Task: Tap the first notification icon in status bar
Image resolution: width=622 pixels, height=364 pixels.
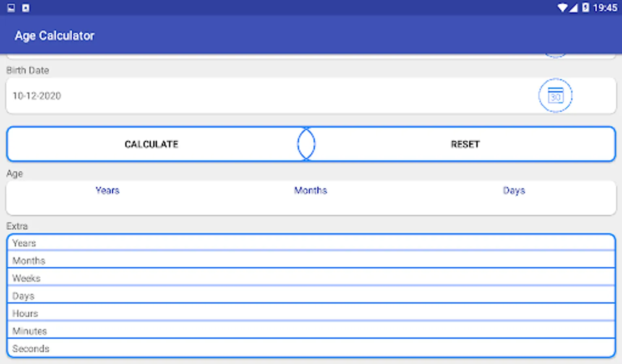Action: [11, 8]
